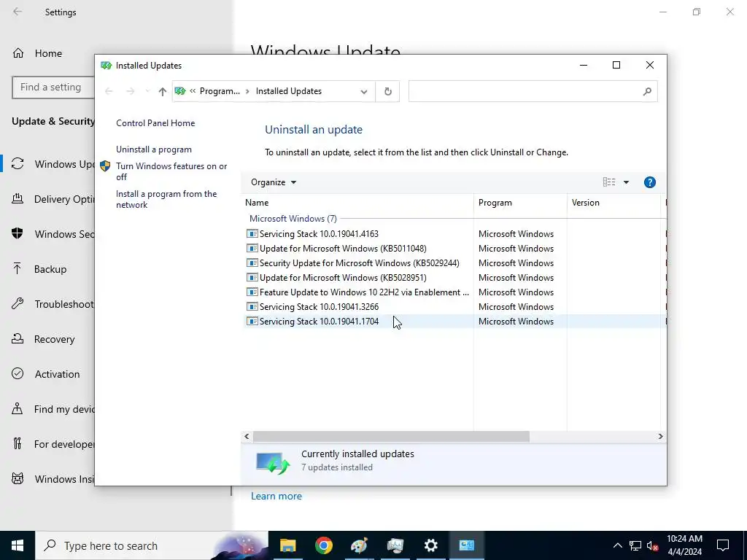Open the More view options arrow
Viewport: 747px width, 560px height.
626,182
